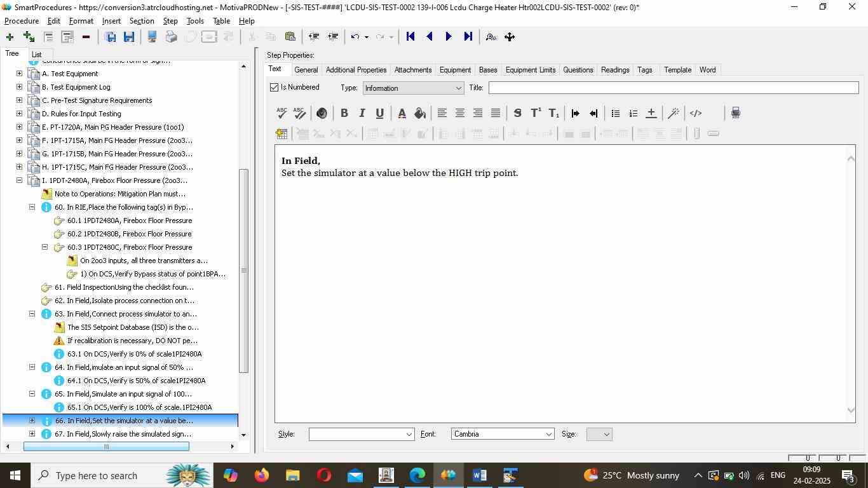This screenshot has height=488, width=868.
Task: Switch to the Attachments tab
Action: (x=412, y=70)
